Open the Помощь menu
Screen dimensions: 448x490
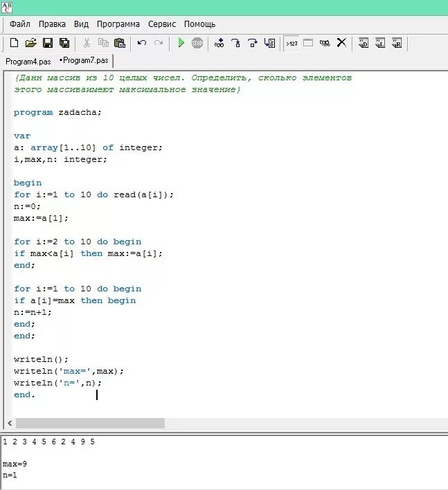(x=200, y=24)
